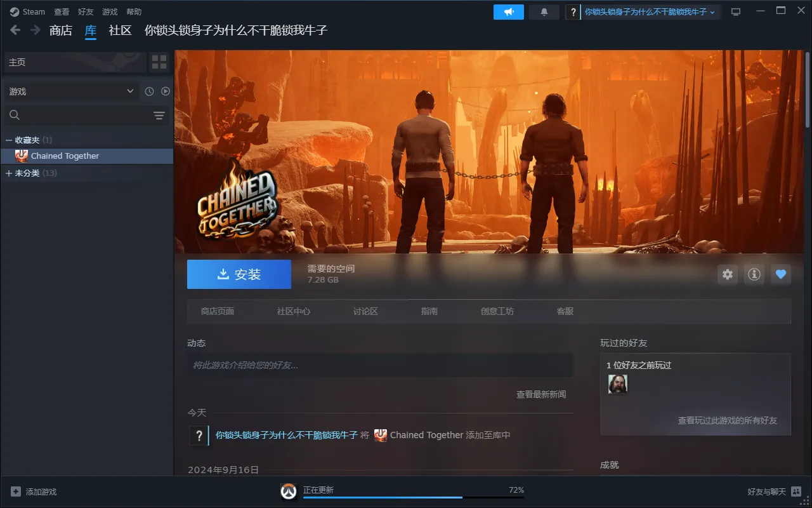The image size is (812, 508).
Task: Show game info icon
Action: (754, 274)
